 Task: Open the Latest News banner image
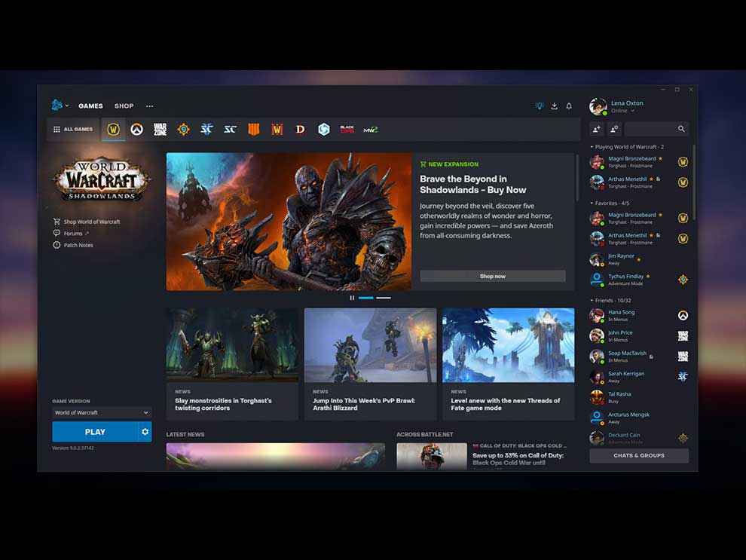(276, 456)
